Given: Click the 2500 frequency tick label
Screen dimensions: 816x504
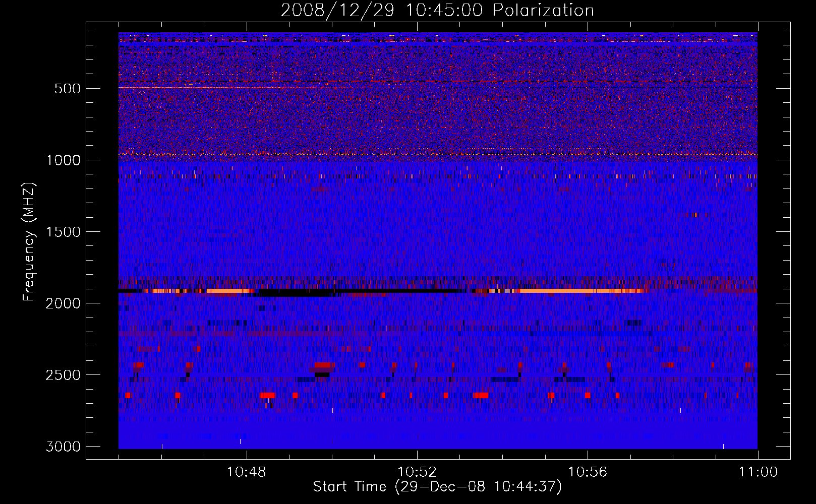Looking at the screenshot, I should pyautogui.click(x=64, y=375).
